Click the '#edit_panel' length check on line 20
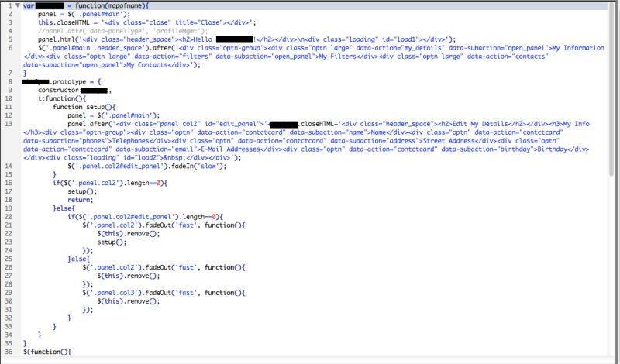 pyautogui.click(x=145, y=217)
